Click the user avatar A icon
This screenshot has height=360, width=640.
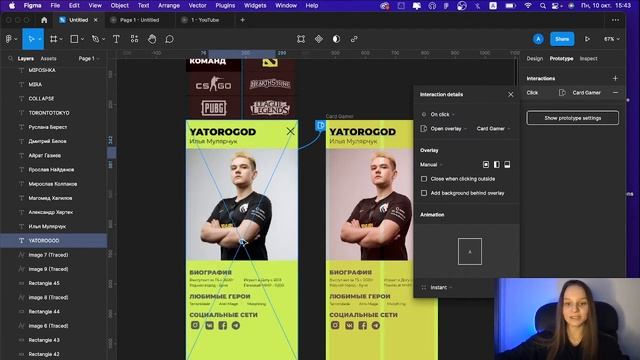coord(538,39)
